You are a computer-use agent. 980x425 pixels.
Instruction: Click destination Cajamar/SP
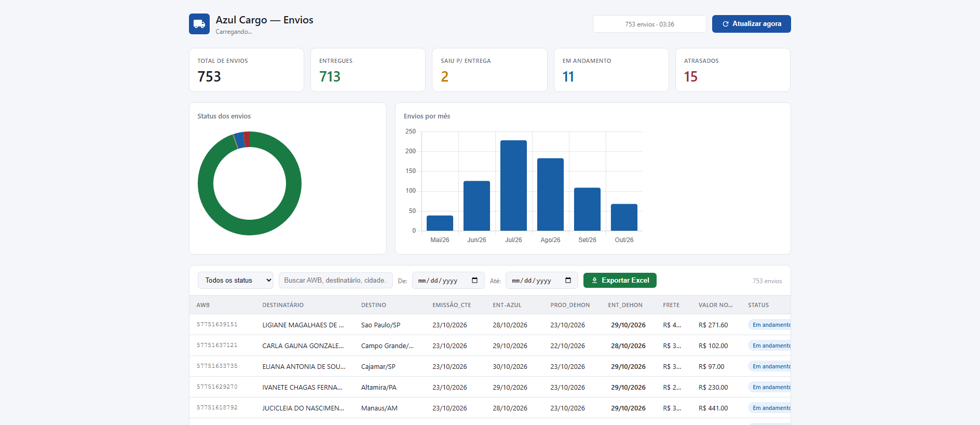pos(378,367)
